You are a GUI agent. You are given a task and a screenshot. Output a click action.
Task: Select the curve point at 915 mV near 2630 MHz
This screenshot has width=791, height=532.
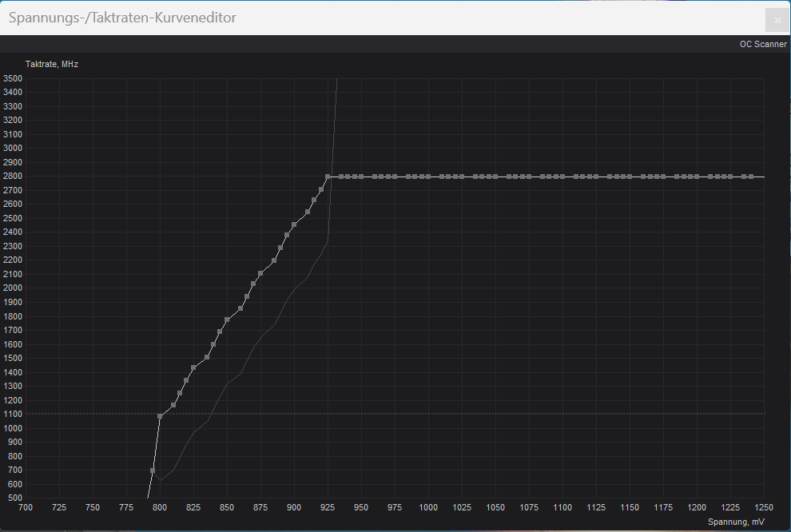pos(314,200)
